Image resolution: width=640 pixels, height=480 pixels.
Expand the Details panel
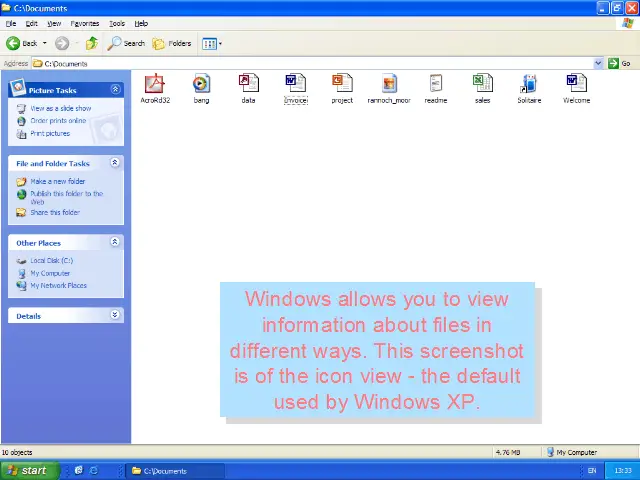[x=115, y=315]
